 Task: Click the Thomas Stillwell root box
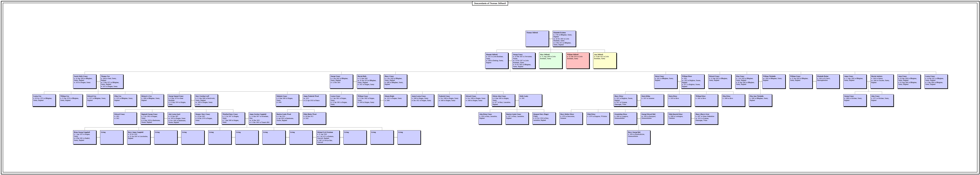pyautogui.click(x=537, y=39)
